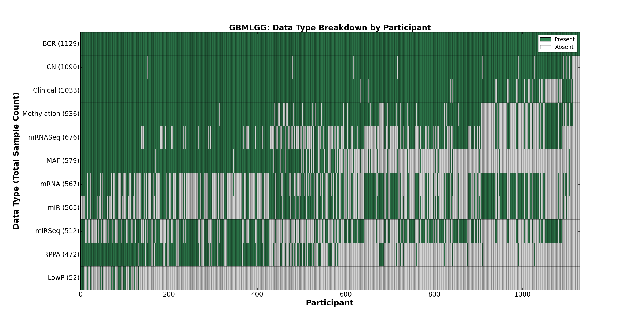This screenshot has height=322, width=644.
Task: Click the miRSeq (512) row label
Action: coord(57,231)
